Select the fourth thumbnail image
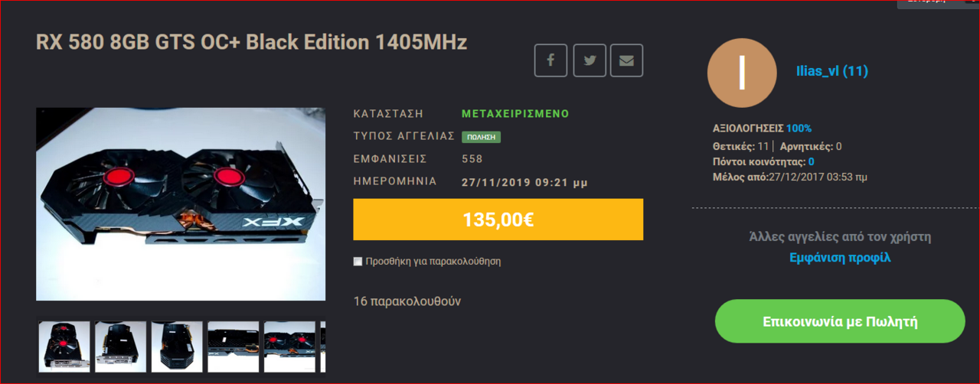The image size is (980, 384). click(x=234, y=347)
